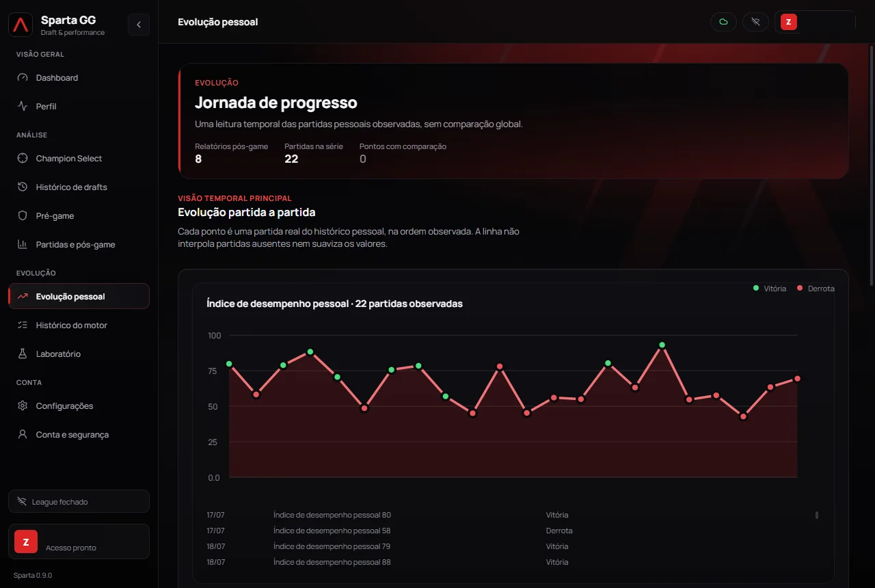The height and width of the screenshot is (588, 875).
Task: Click the Sparta GG logo icon
Action: tap(21, 25)
